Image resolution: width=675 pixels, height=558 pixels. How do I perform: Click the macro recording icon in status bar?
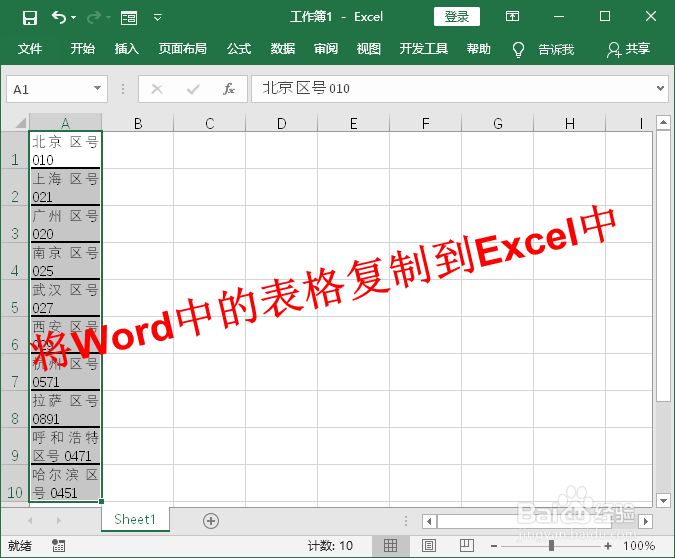(59, 546)
